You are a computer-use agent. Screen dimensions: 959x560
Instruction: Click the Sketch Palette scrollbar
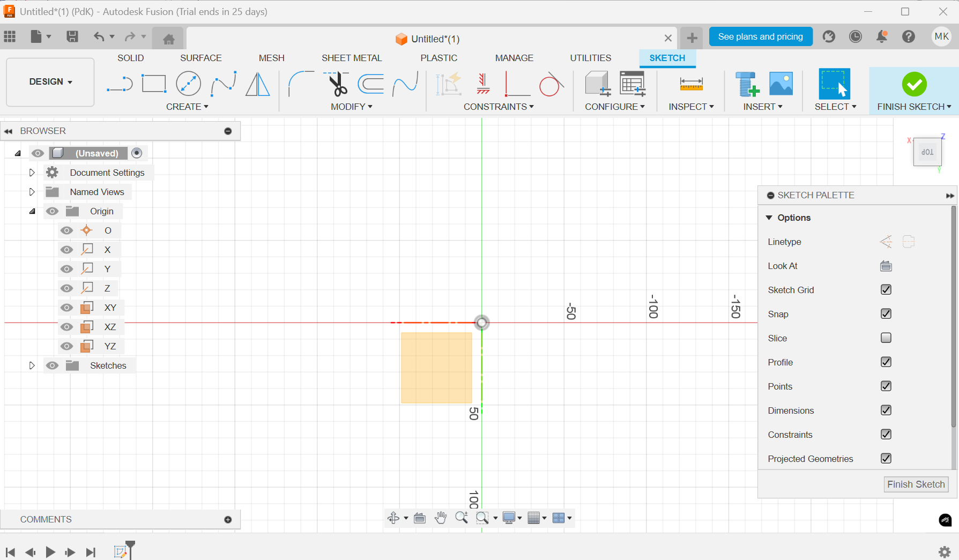pyautogui.click(x=954, y=317)
